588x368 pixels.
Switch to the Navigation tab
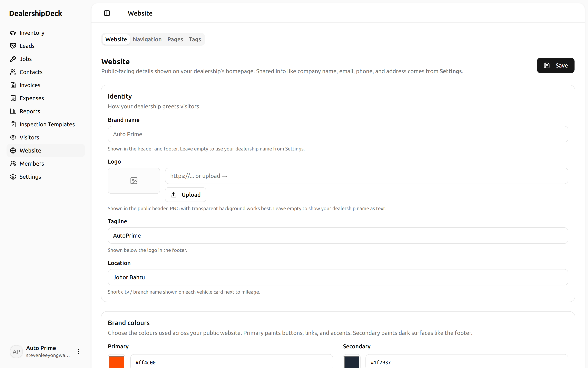pyautogui.click(x=147, y=39)
